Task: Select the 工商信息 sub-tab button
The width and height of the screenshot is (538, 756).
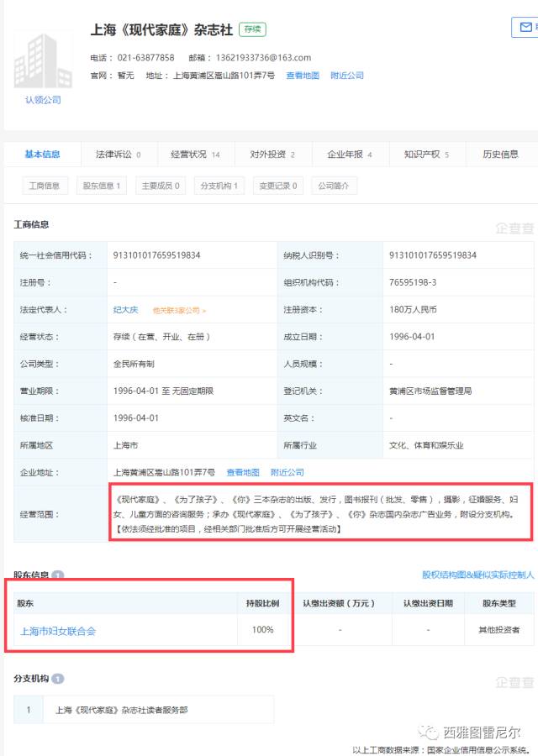Action: tap(45, 186)
